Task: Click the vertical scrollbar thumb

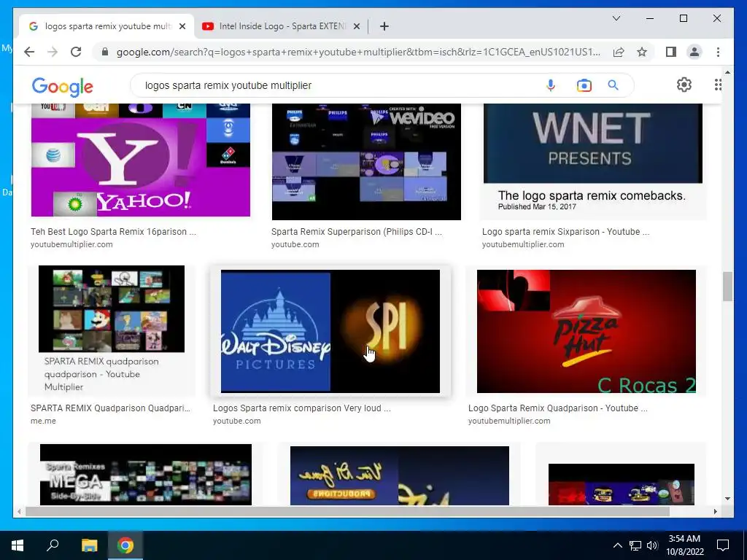Action: pyautogui.click(x=727, y=286)
